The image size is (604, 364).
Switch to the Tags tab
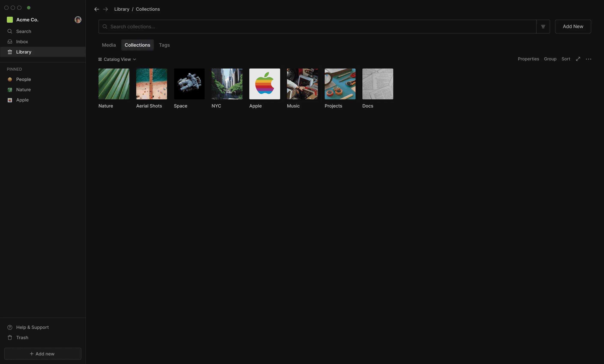click(x=164, y=45)
